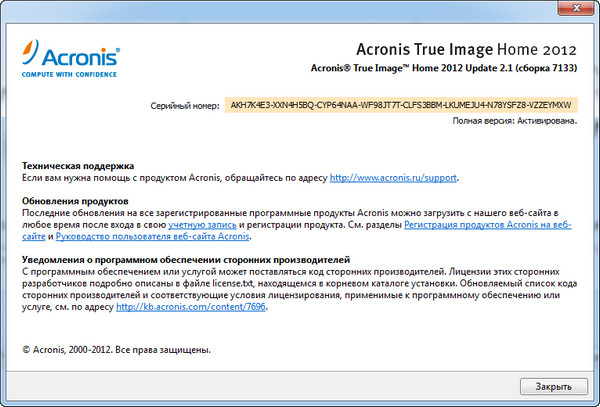600x407 pixels.
Task: Click the 'Техническая поддержка' heading
Action: (78, 164)
